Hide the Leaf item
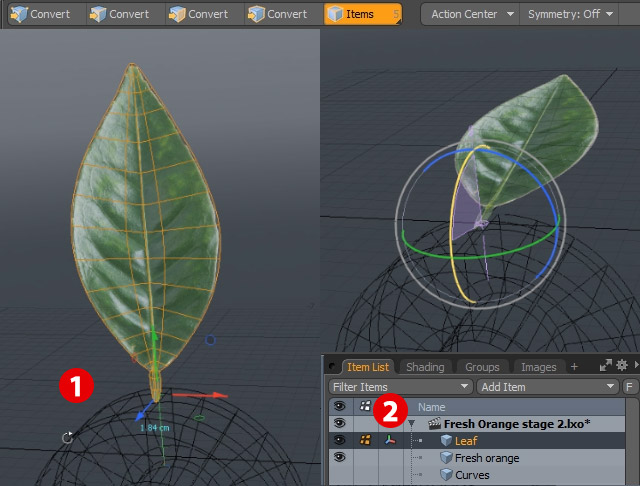Image resolution: width=640 pixels, height=486 pixels. 339,440
